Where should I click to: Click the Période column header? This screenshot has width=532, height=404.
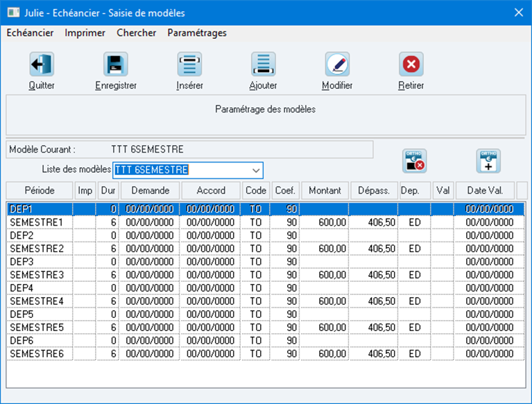click(40, 190)
